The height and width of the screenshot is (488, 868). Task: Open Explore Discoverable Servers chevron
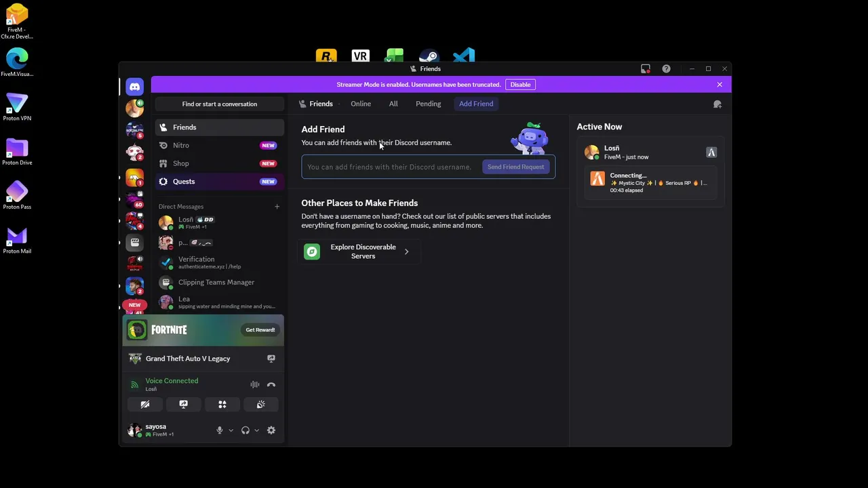tap(406, 251)
